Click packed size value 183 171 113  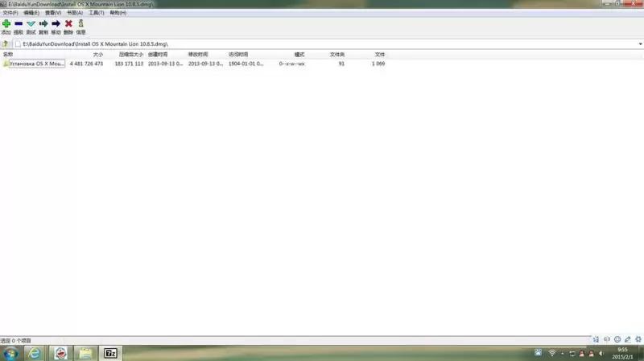click(129, 64)
